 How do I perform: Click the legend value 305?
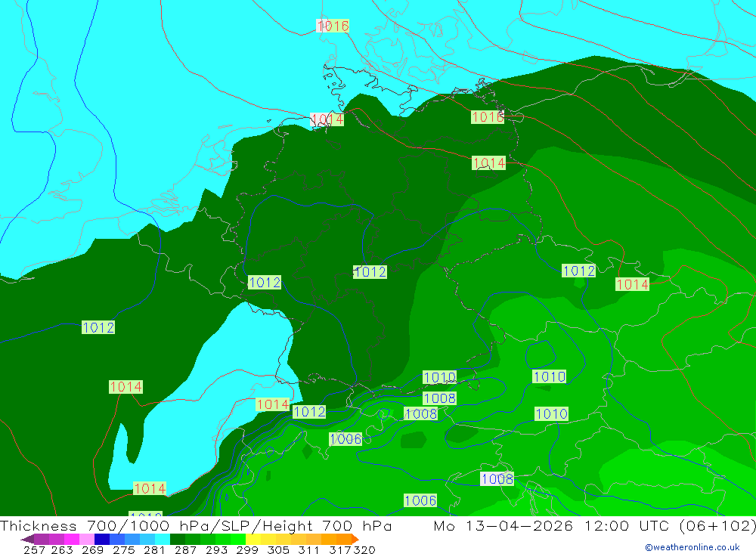click(278, 549)
